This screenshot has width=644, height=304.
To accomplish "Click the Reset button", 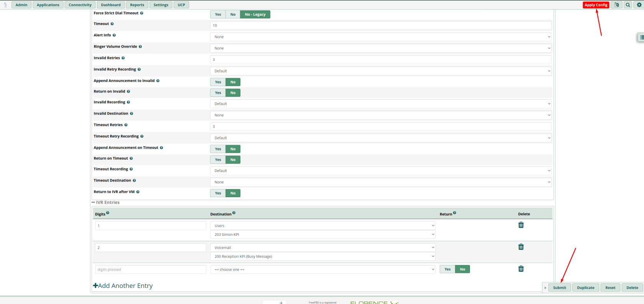I will (x=610, y=288).
